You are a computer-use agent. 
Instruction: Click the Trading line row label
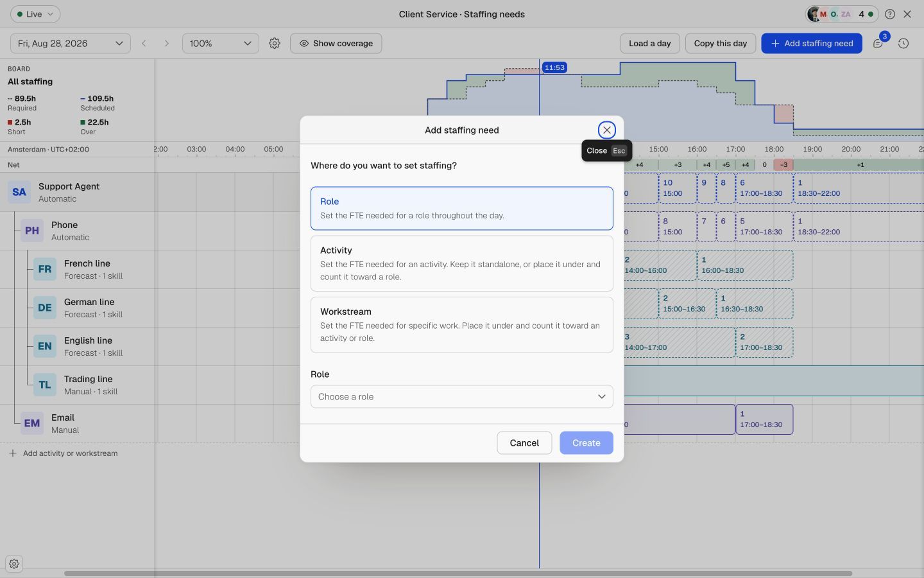88,379
